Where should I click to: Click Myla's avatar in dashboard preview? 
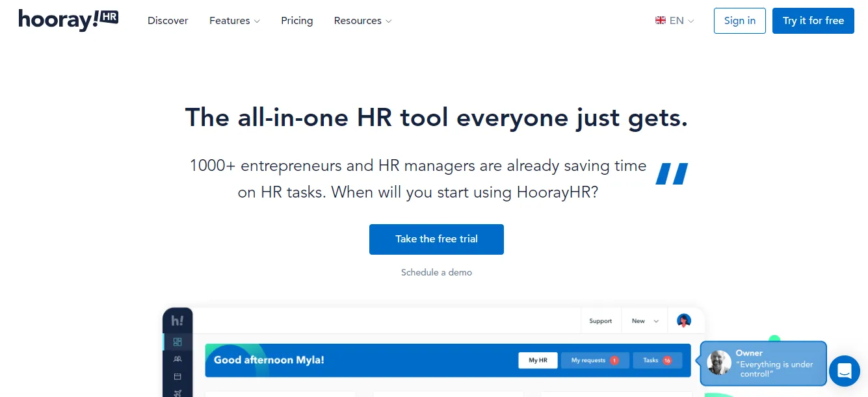(683, 320)
